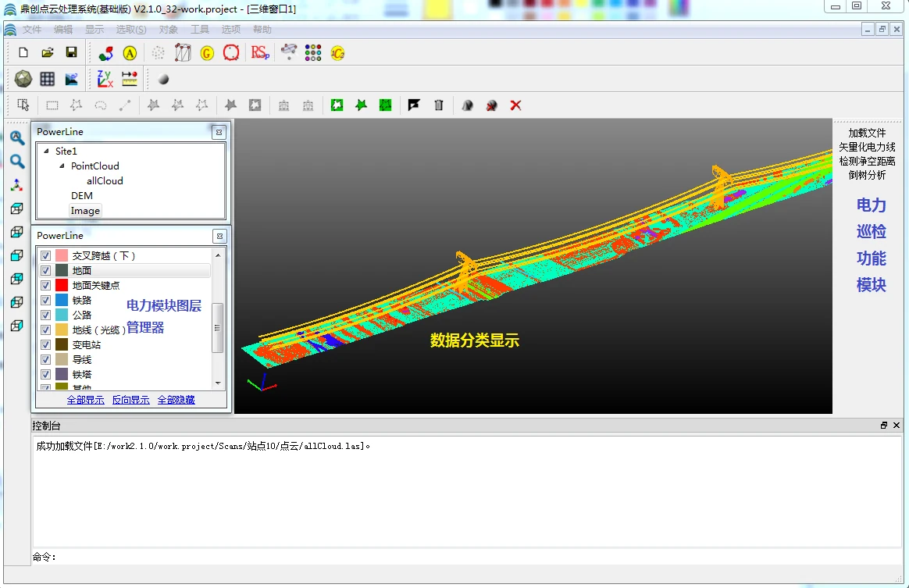Click the layer list scroll up arrow
This screenshot has height=588, width=909.
coord(218,255)
